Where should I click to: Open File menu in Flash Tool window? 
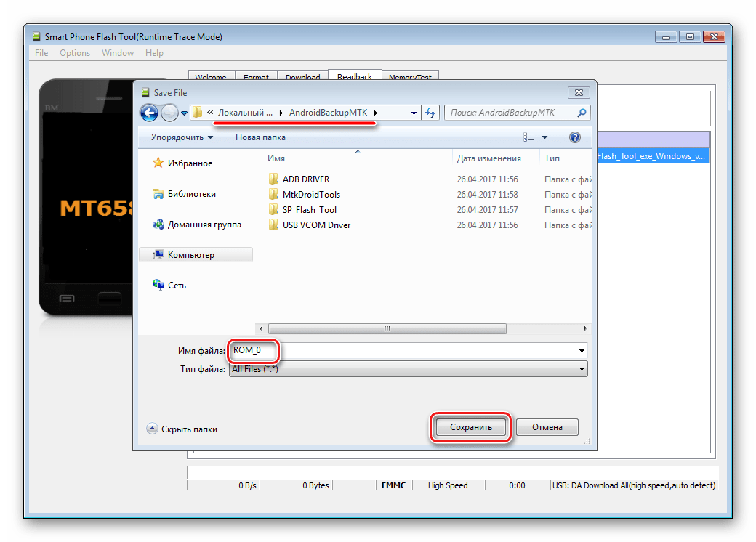(x=41, y=53)
